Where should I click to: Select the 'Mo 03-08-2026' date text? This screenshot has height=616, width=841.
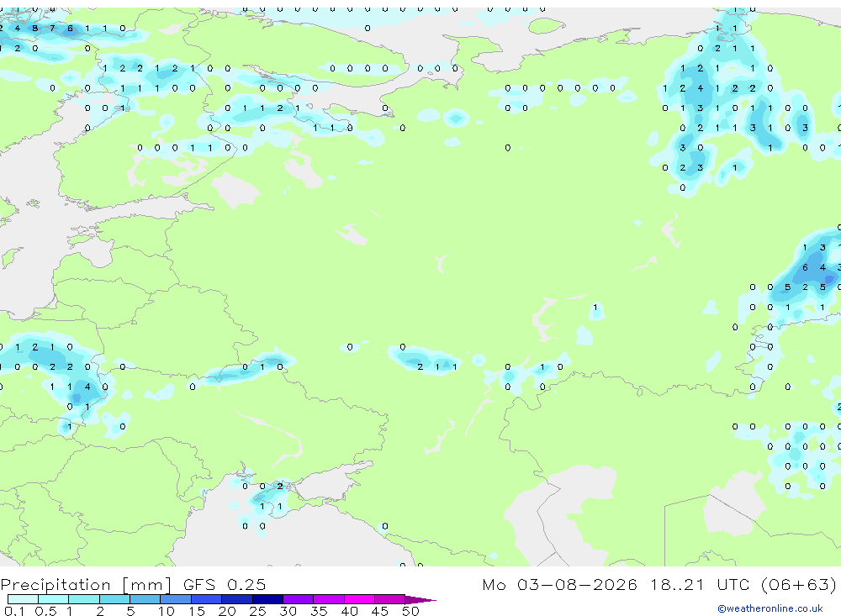coord(559,584)
